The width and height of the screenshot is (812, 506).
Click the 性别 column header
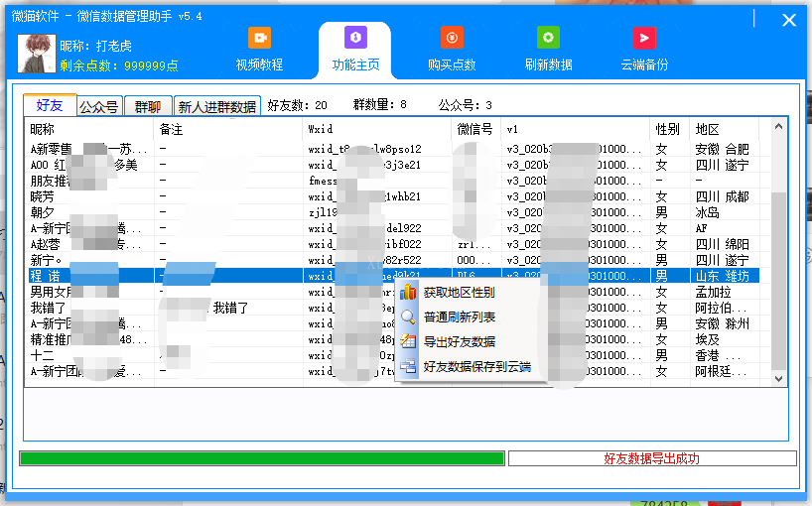point(667,129)
